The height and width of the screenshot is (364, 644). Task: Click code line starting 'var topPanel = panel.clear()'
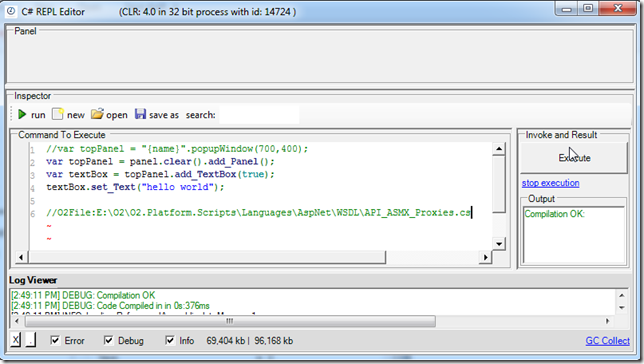pos(160,162)
